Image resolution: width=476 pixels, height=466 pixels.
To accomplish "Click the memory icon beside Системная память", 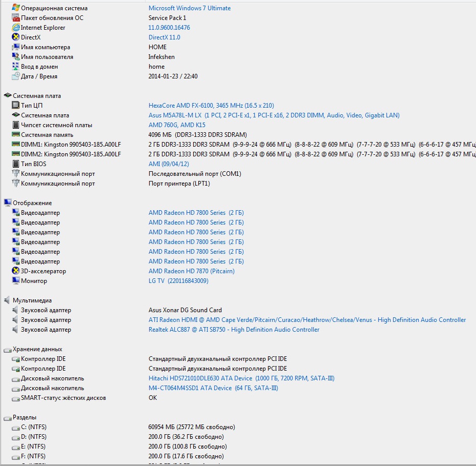I will (x=16, y=134).
